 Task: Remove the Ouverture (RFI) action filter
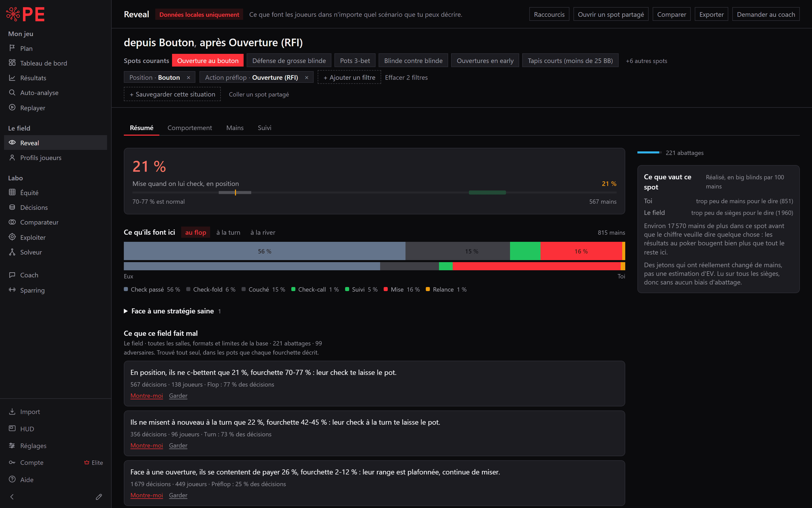[x=306, y=78]
